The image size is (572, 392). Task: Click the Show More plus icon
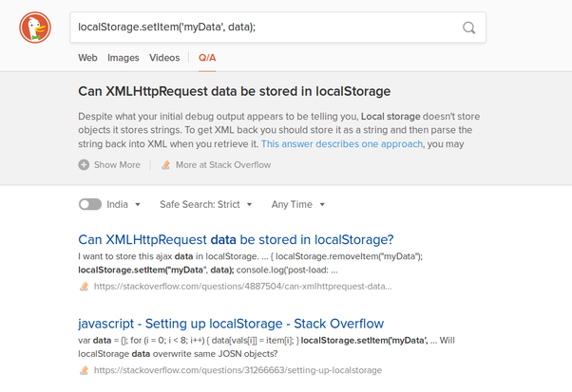point(84,165)
